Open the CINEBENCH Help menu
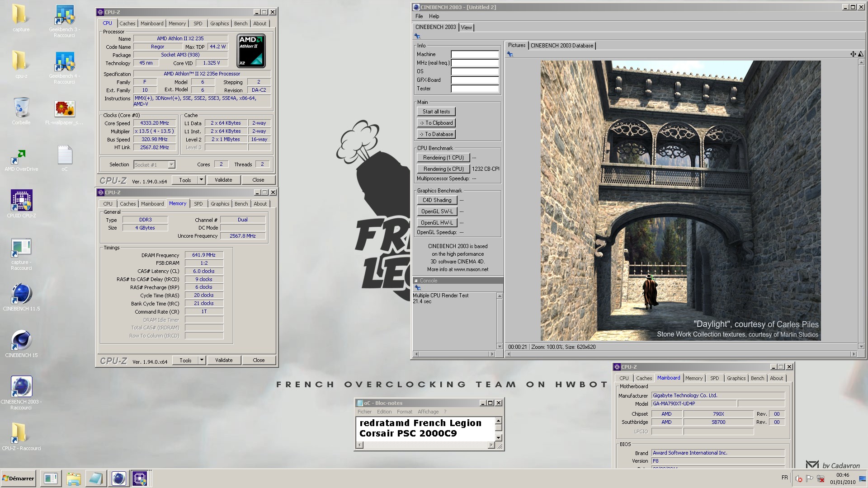 pyautogui.click(x=434, y=16)
